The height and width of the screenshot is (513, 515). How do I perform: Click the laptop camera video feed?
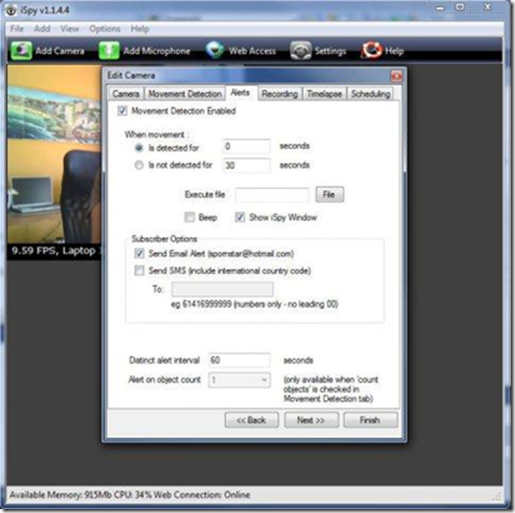click(x=54, y=154)
